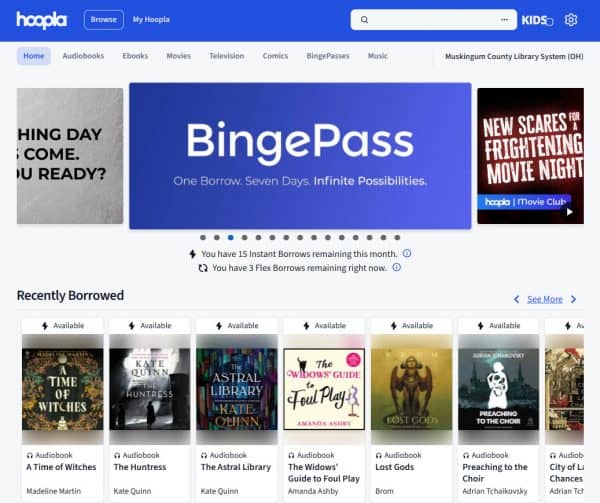Click the Browse button

tap(104, 20)
